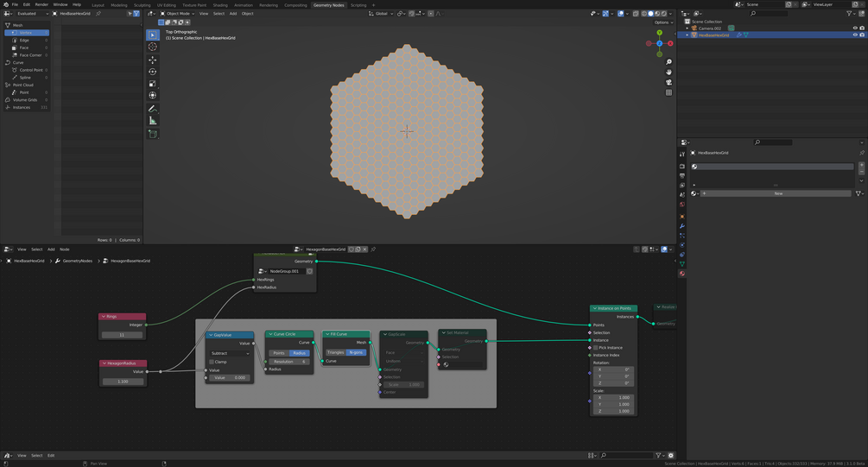Select the Add Cube tool
868x467 pixels.
(153, 134)
